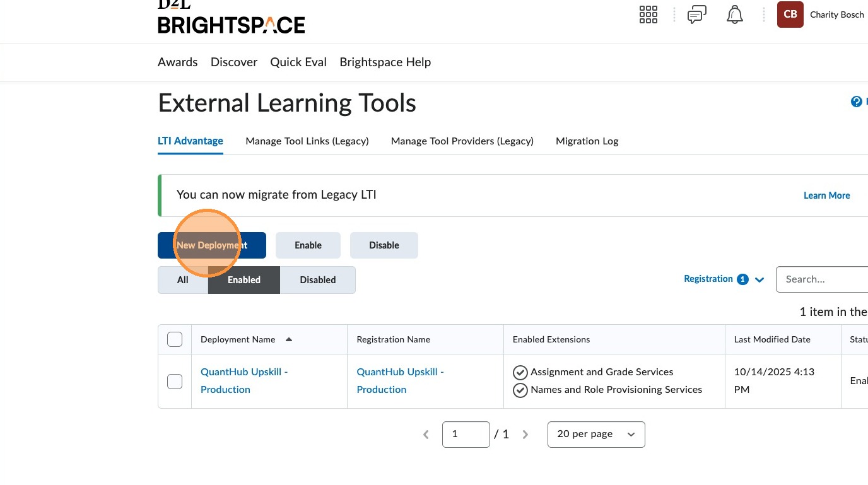Screen dimensions: 868x485
Task: Open the Quick Eval menu item
Action: [298, 62]
